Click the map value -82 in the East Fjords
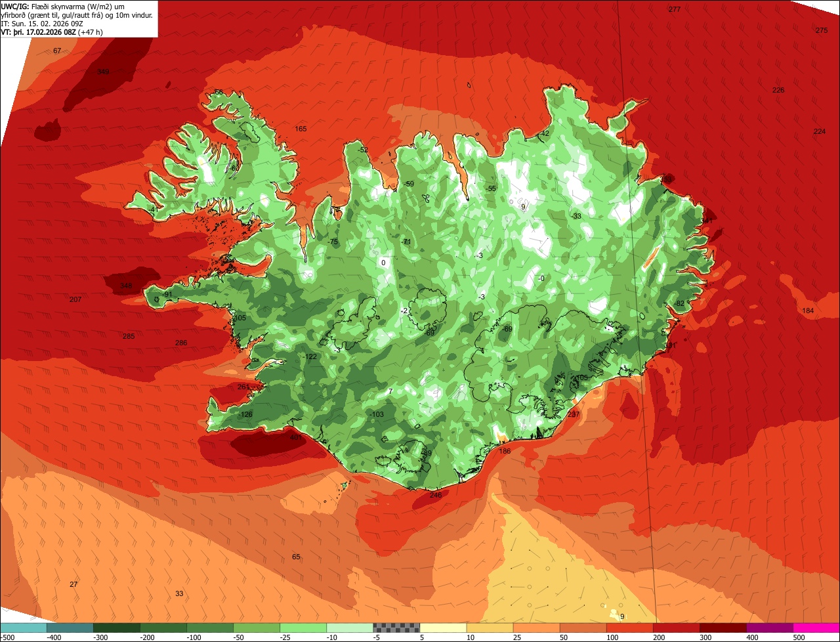 [679, 303]
